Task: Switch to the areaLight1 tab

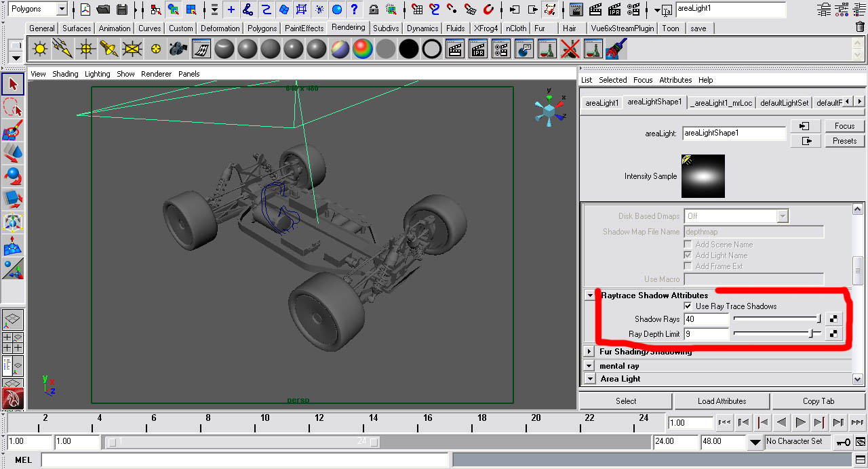Action: [602, 103]
